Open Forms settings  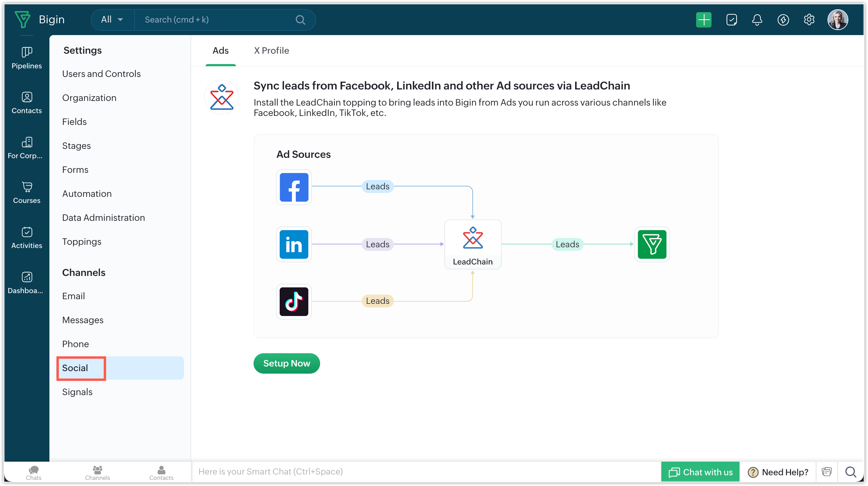point(75,170)
